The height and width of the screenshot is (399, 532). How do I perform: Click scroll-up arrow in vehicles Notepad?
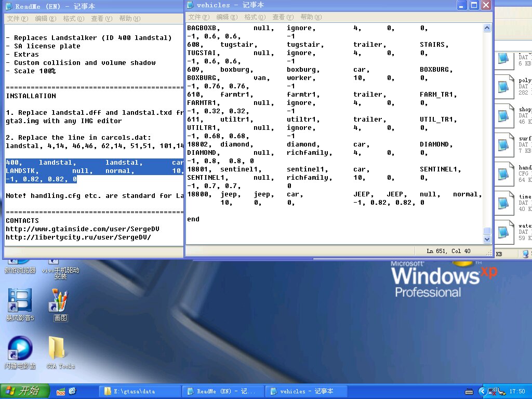pos(487,28)
